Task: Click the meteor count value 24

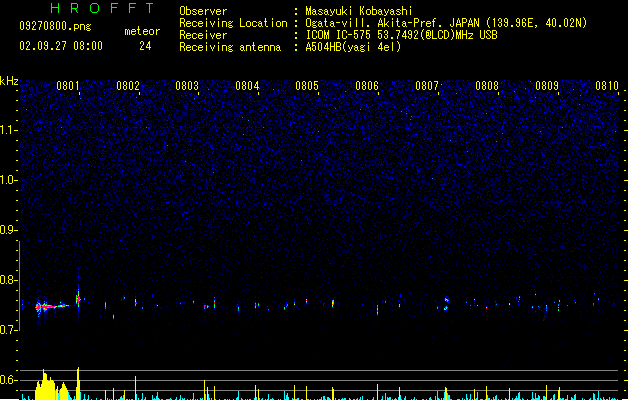Action: pos(145,46)
